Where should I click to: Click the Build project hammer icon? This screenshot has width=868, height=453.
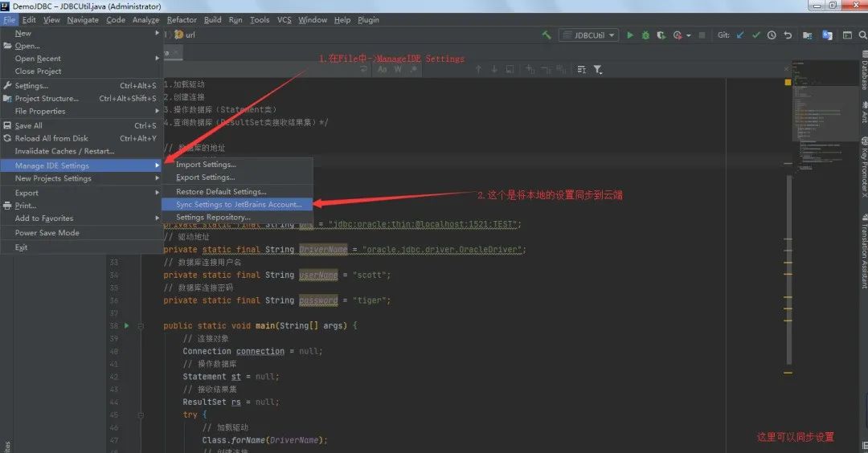[x=547, y=35]
